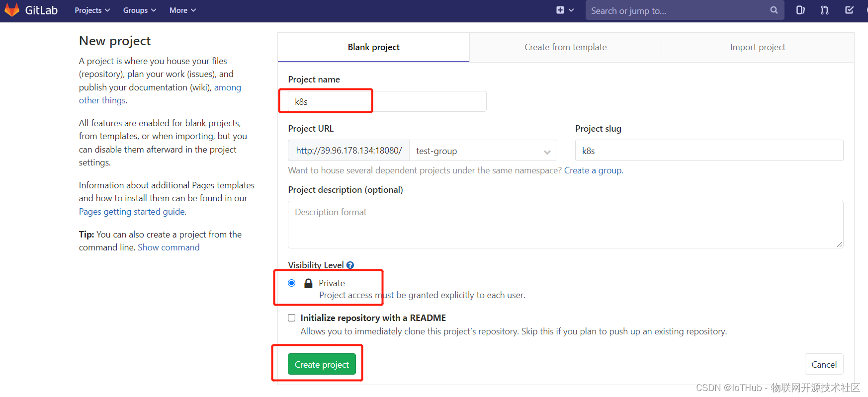The width and height of the screenshot is (868, 397).
Task: Click the Cancel button
Action: [824, 364]
